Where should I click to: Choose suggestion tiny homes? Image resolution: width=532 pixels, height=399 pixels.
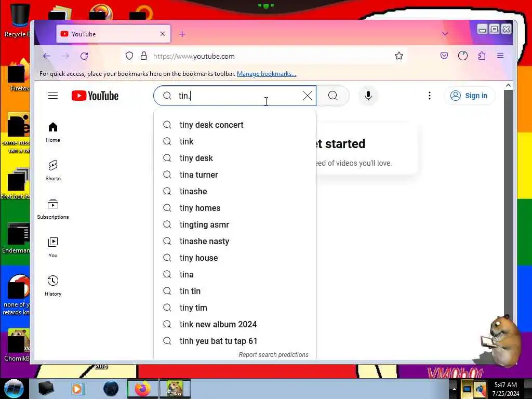tap(235, 208)
